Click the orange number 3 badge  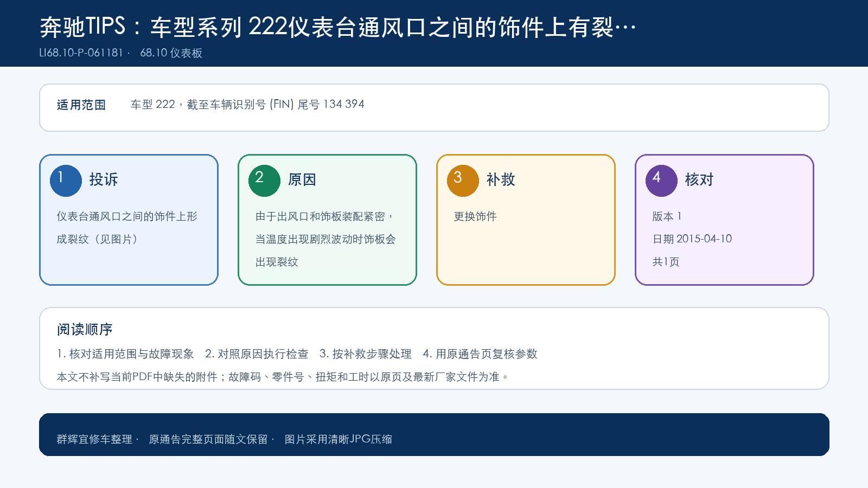[x=463, y=181]
